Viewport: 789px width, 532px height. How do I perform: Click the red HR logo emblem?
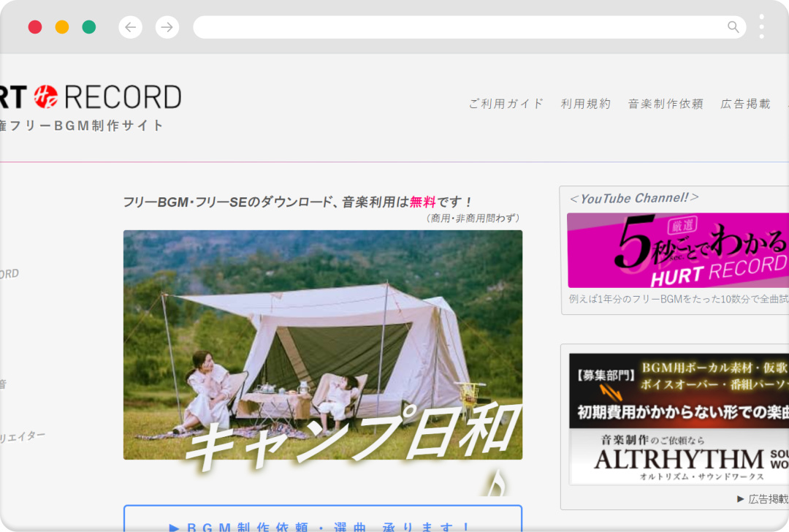(x=46, y=96)
